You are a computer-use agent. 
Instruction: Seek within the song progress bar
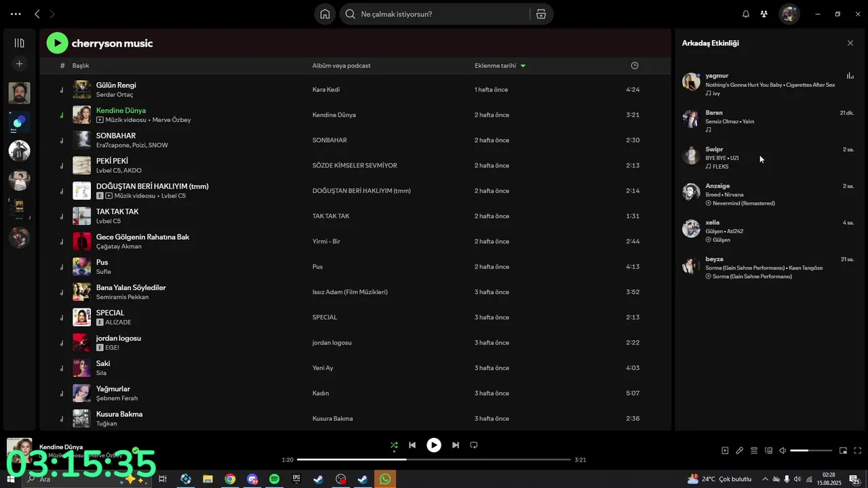tap(434, 460)
